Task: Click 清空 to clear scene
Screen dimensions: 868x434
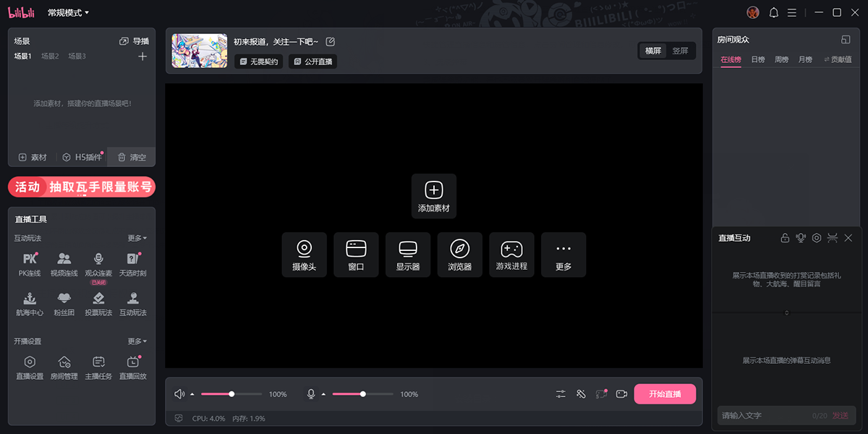Action: coord(132,157)
